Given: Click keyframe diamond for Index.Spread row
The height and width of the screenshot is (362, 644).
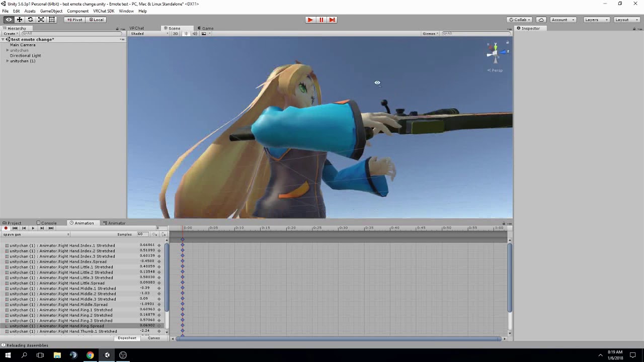Looking at the screenshot, I should (183, 261).
